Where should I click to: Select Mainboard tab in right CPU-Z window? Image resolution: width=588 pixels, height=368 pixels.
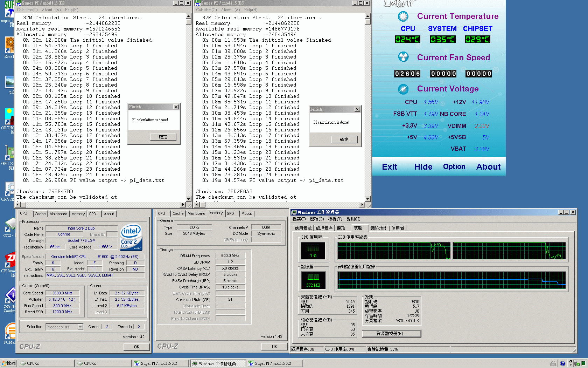click(x=196, y=213)
